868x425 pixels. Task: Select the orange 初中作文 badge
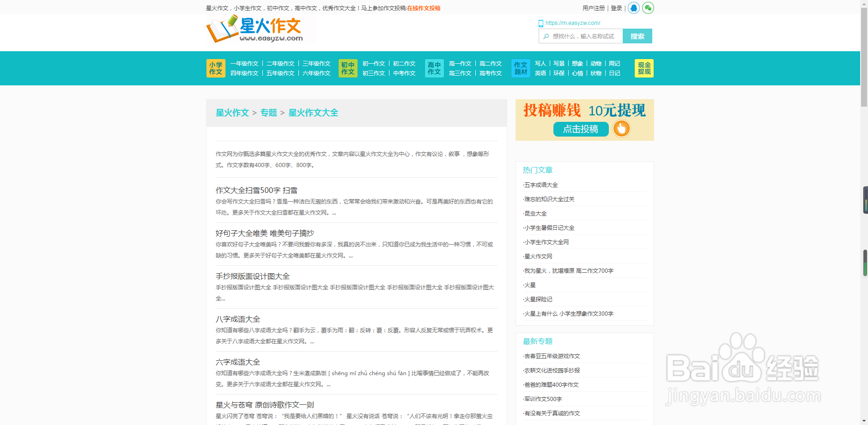pos(347,68)
